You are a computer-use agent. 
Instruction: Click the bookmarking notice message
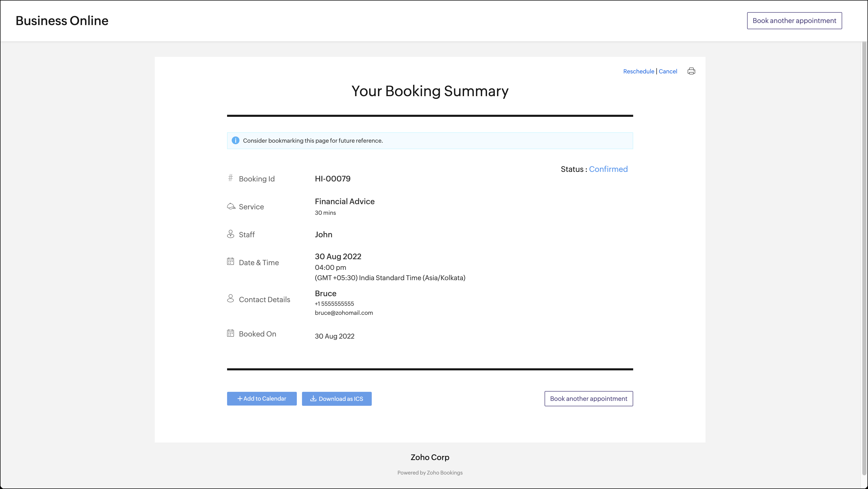point(313,141)
